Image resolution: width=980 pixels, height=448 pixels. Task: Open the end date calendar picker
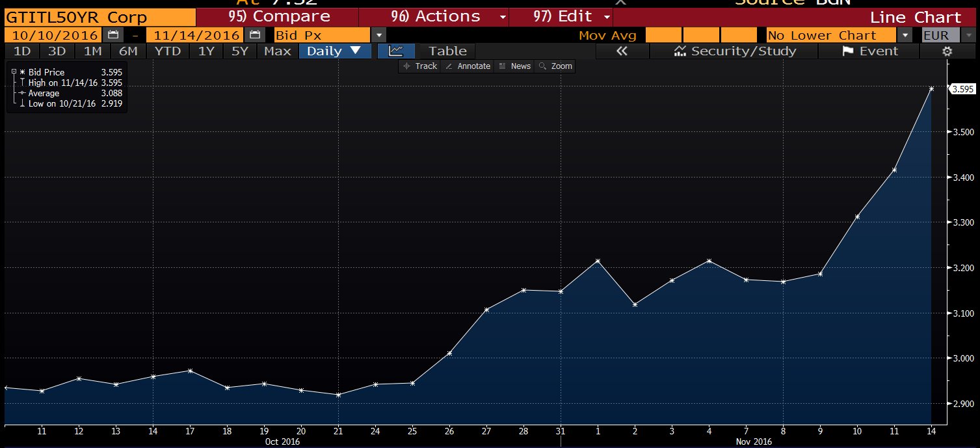click(x=256, y=35)
